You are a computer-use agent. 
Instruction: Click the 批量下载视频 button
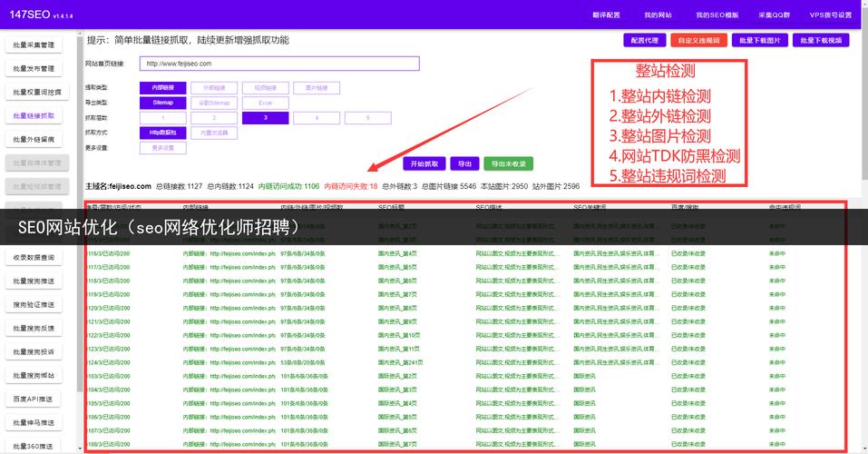[821, 41]
